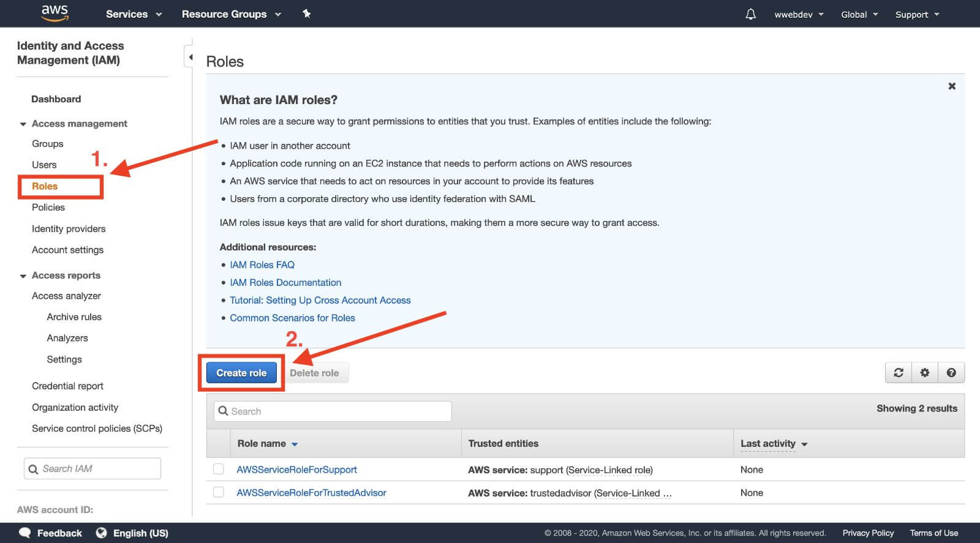Open Service control policies (SCPs)
980x543 pixels.
tap(97, 429)
